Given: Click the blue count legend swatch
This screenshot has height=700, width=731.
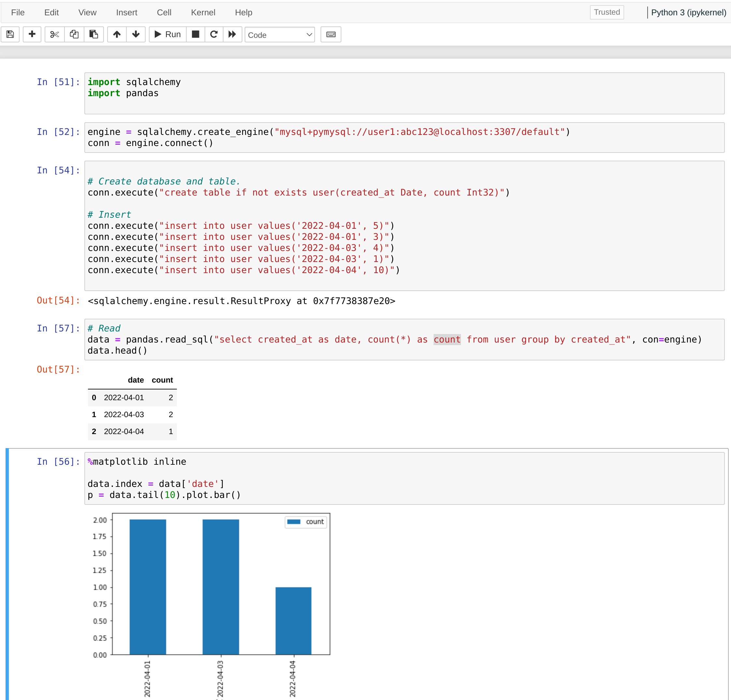Looking at the screenshot, I should pos(294,522).
